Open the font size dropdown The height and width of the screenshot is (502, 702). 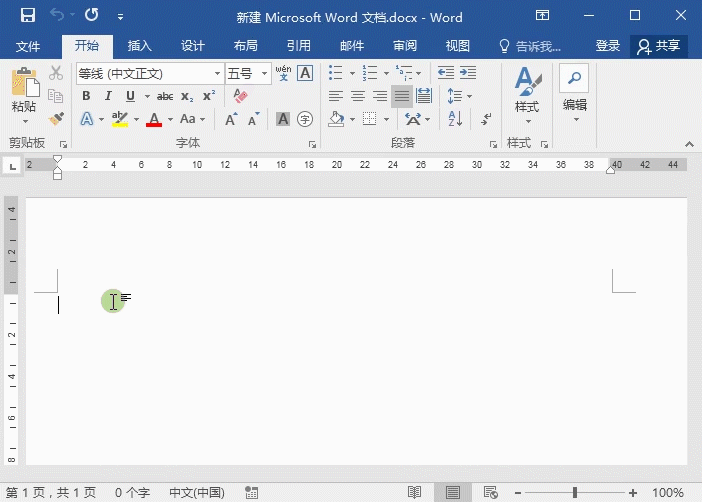click(265, 74)
